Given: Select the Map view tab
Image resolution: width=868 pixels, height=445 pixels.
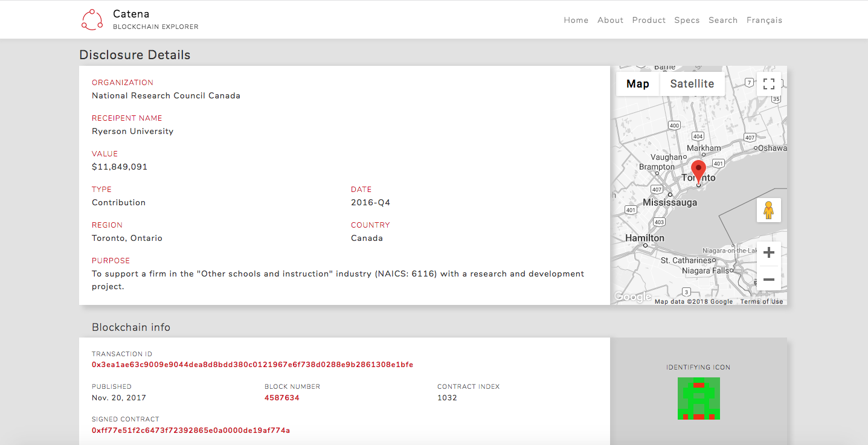Looking at the screenshot, I should pos(638,84).
